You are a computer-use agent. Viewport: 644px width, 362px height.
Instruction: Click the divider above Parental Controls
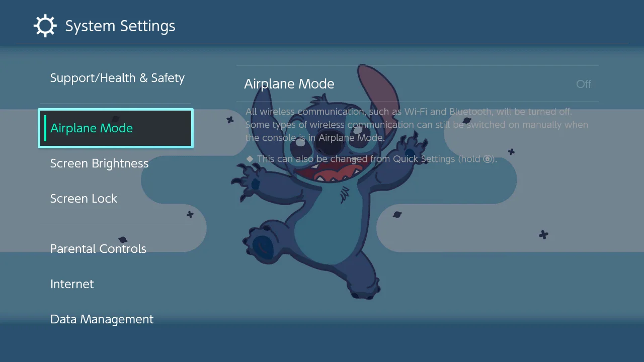click(116, 223)
